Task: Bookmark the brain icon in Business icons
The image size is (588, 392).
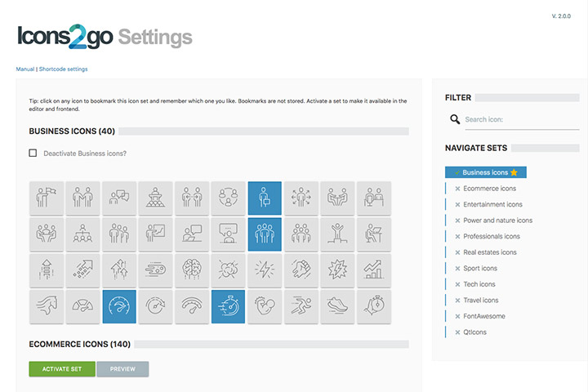Action: pyautogui.click(x=191, y=269)
